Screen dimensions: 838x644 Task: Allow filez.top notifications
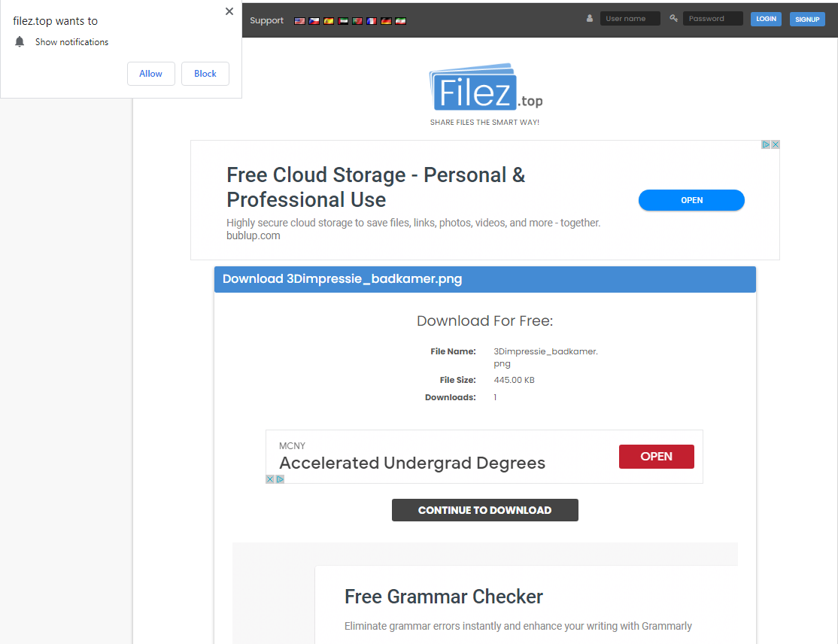(x=150, y=74)
